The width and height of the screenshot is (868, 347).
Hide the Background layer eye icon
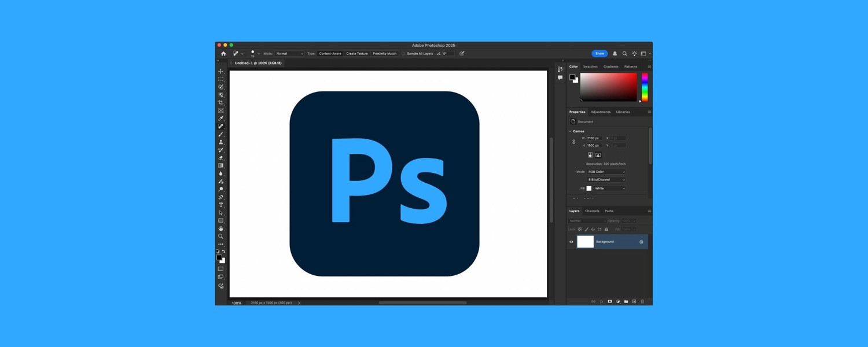(571, 242)
